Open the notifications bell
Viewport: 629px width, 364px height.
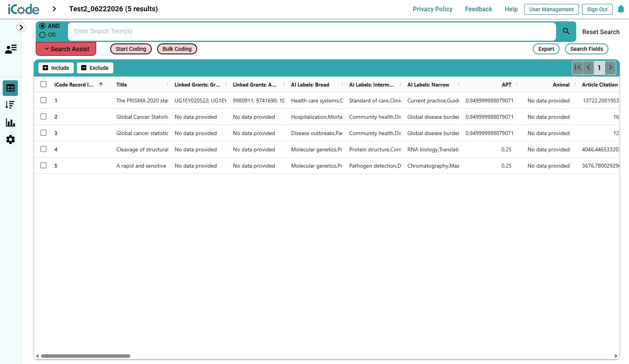tap(621, 9)
